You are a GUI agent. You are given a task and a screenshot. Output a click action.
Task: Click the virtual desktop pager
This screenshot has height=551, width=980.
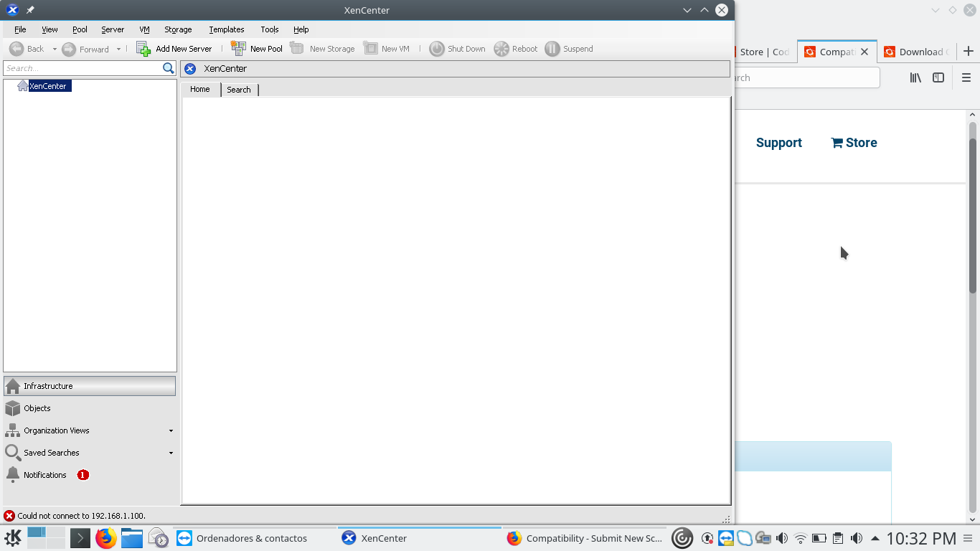click(x=46, y=538)
